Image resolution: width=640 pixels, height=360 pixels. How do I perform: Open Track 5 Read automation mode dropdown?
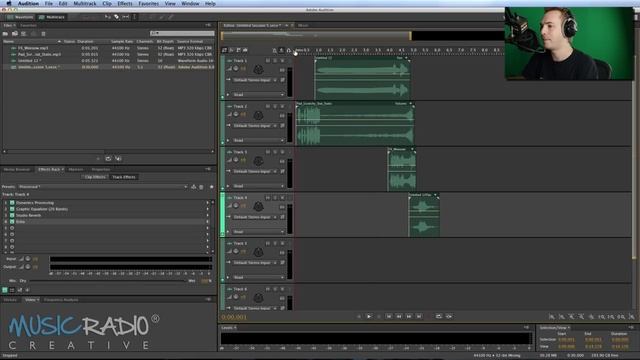(258, 278)
